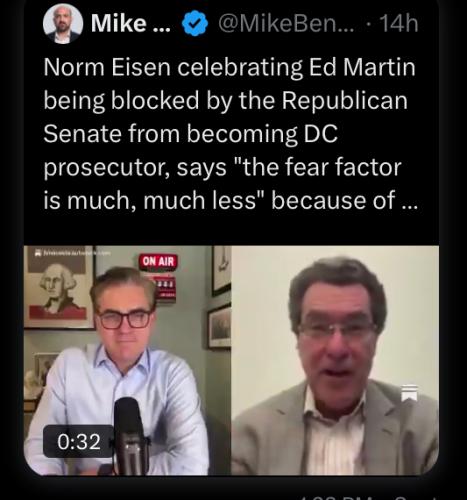This screenshot has width=467, height=500.
Task: Click the watermark logo at video top-left
Action: 72,253
